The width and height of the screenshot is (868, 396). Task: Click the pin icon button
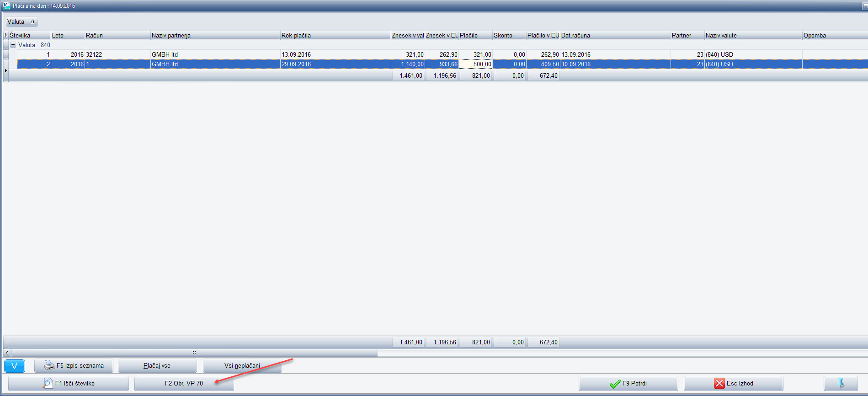pos(841,383)
